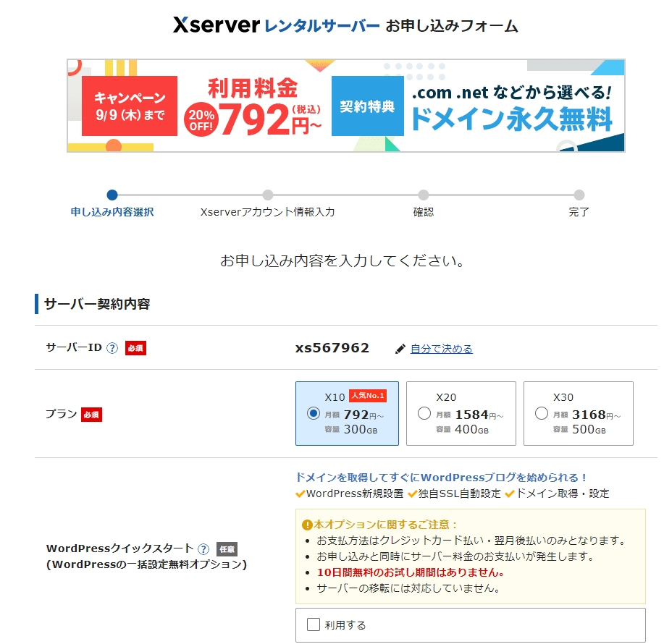Click the 必須 badge next to プラン
Image resolution: width=664 pixels, height=644 pixels.
click(91, 415)
